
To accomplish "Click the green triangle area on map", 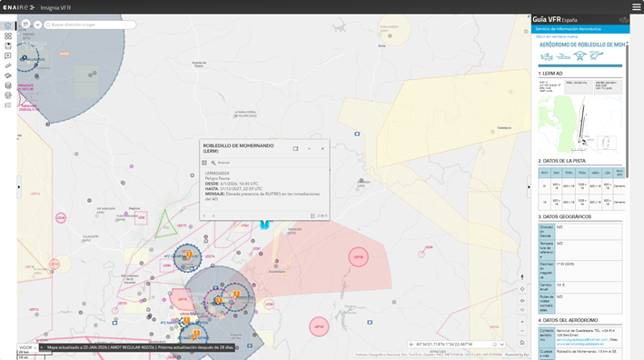I will pos(165,224).
